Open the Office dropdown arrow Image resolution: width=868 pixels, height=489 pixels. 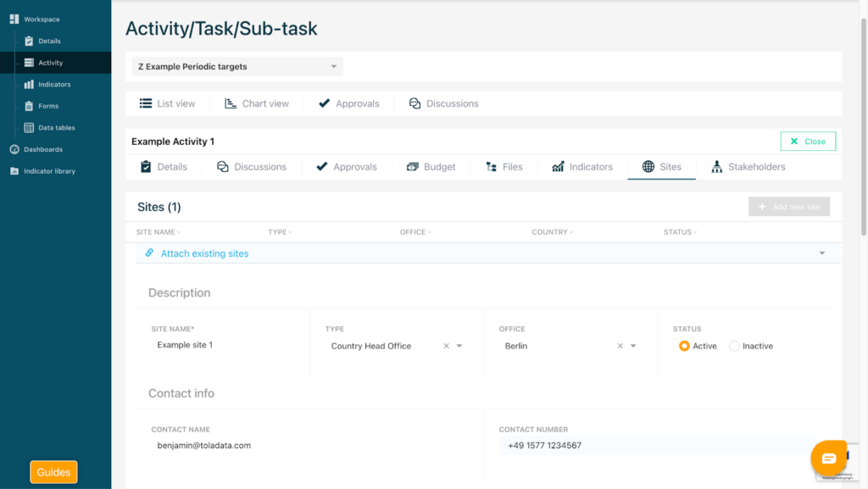tap(633, 346)
